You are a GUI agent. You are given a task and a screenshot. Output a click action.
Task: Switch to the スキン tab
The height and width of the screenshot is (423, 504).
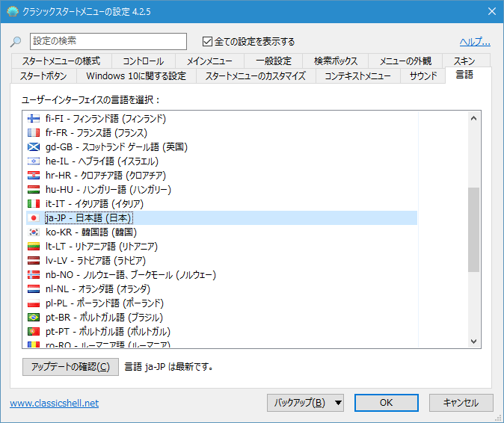(x=464, y=61)
